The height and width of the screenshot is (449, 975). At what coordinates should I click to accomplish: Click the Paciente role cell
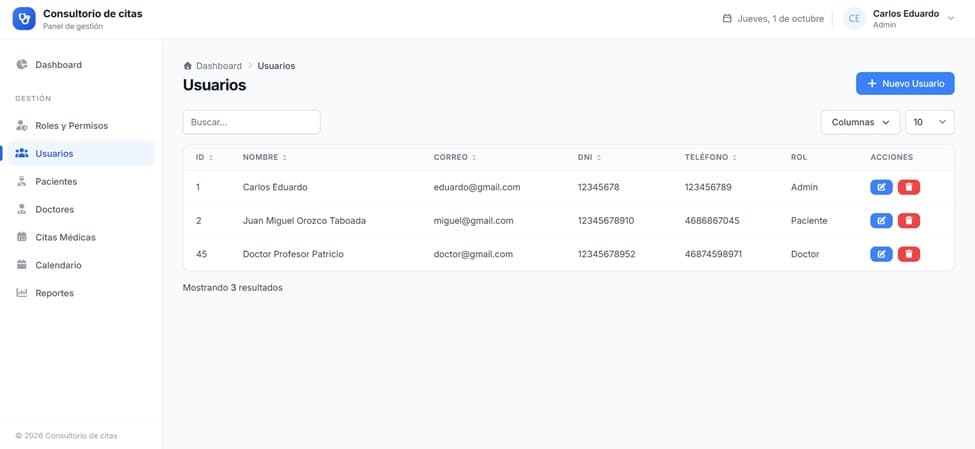[x=809, y=221]
